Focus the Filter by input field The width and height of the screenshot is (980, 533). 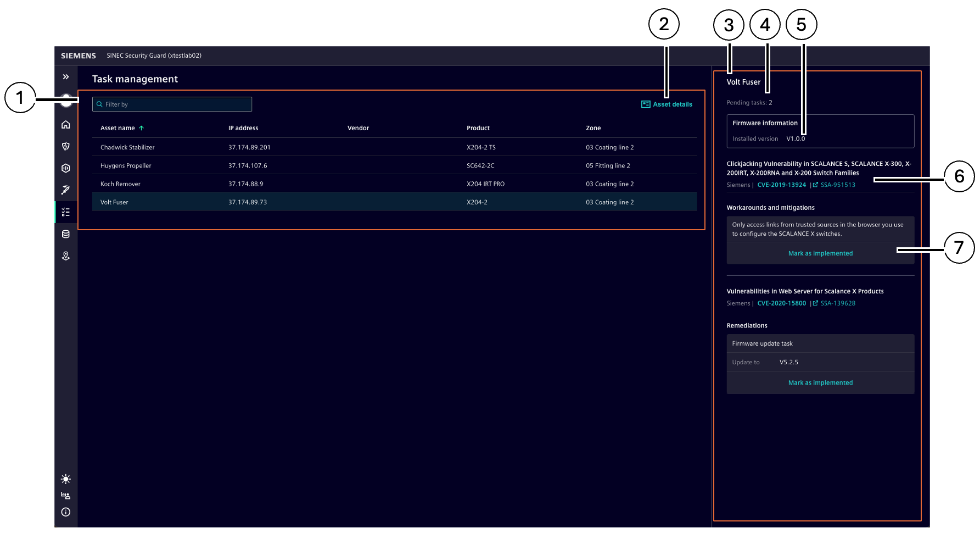pos(172,104)
